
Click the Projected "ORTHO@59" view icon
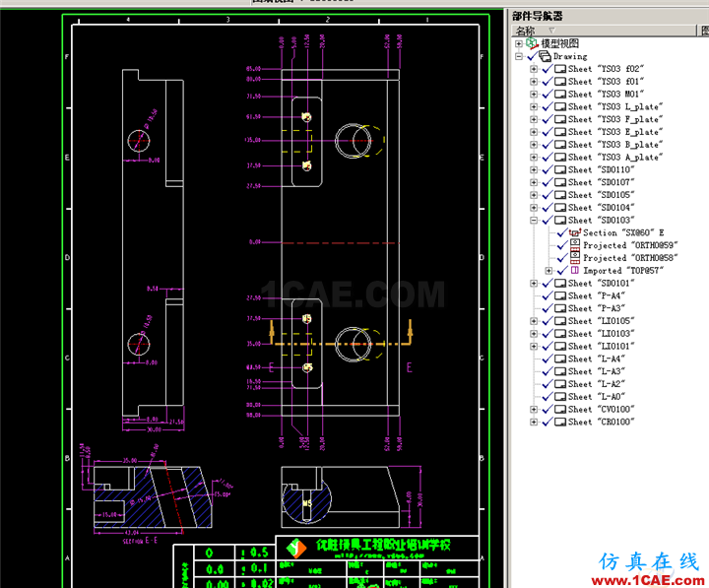pos(575,245)
